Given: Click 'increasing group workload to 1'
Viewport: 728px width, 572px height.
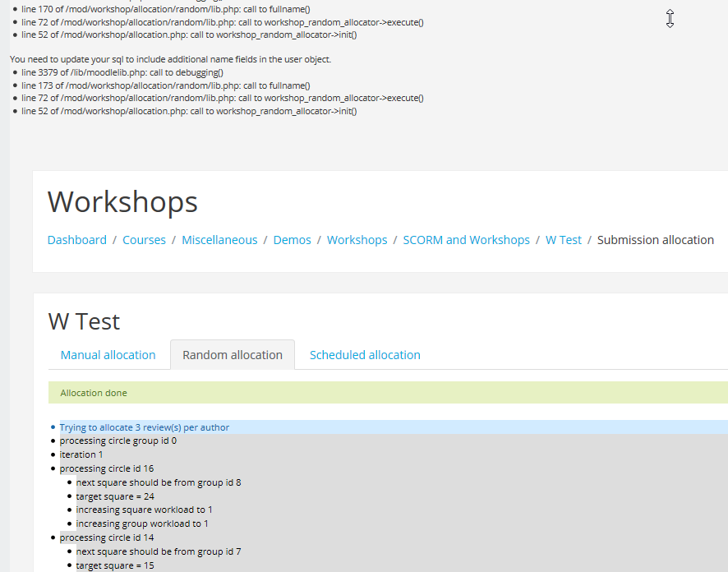Looking at the screenshot, I should [142, 524].
